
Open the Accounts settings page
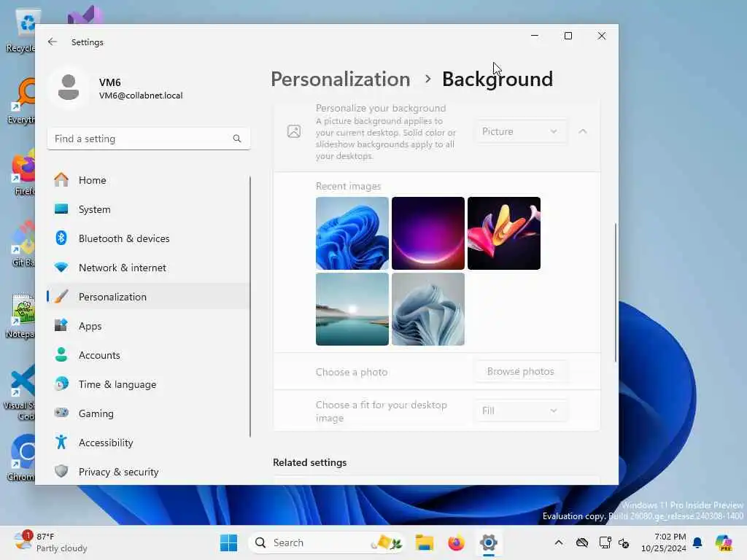(x=148, y=355)
